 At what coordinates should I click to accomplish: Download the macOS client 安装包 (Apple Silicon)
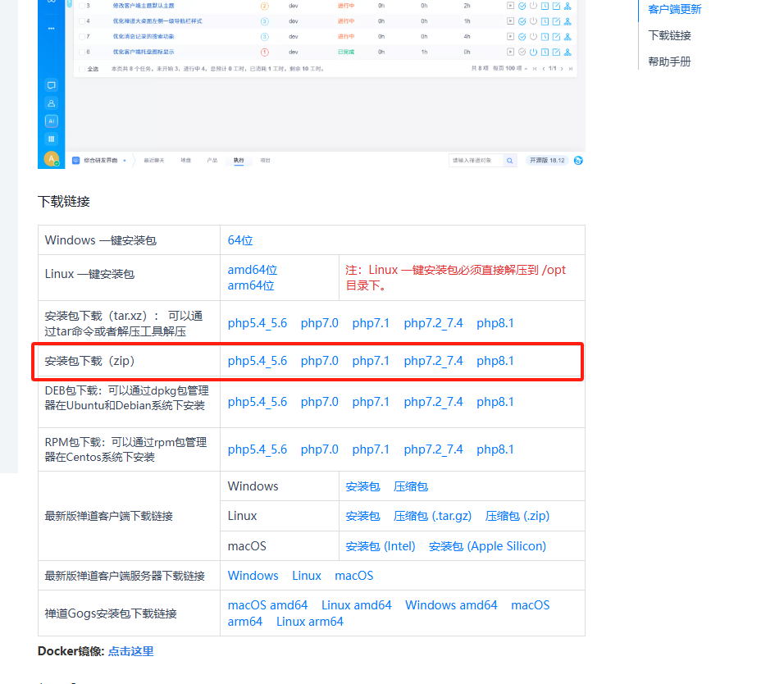[x=487, y=546]
